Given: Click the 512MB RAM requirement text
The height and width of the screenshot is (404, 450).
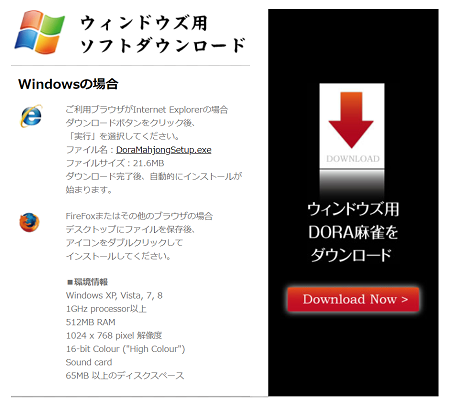Looking at the screenshot, I should (x=91, y=322).
